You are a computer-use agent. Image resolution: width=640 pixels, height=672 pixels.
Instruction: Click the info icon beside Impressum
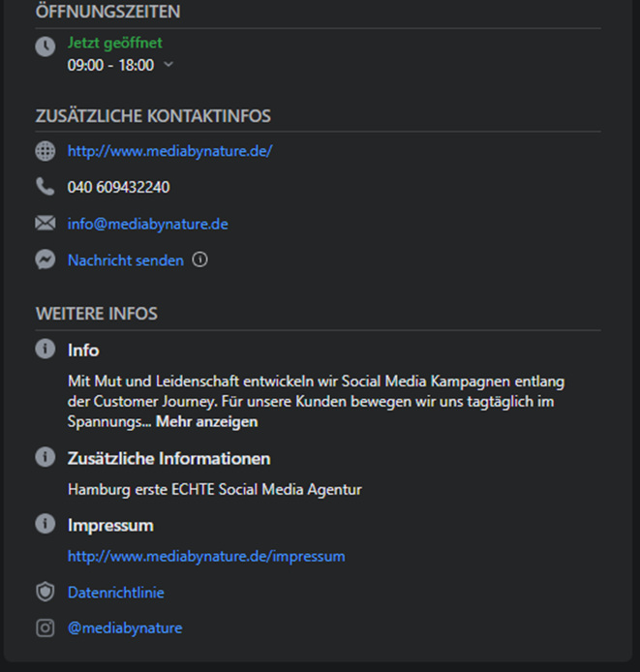point(45,524)
